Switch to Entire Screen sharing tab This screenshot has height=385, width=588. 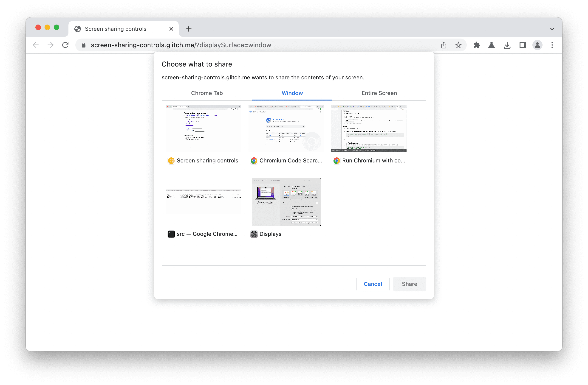[x=379, y=93]
